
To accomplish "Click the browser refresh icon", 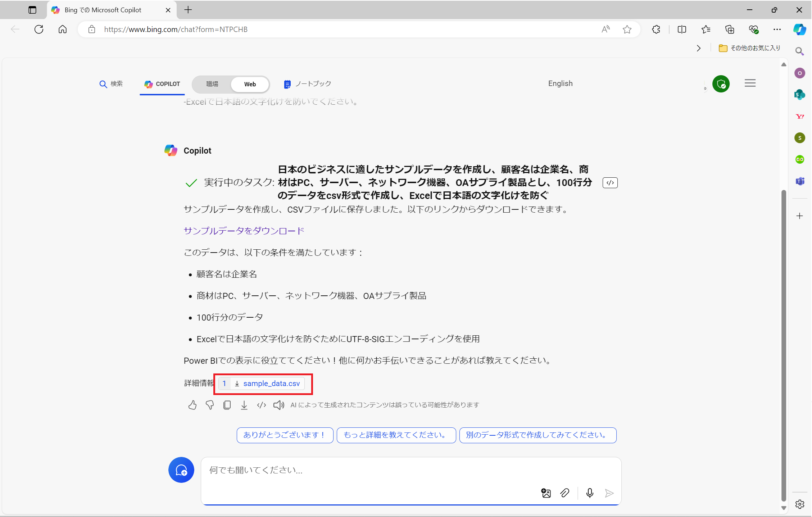I will pyautogui.click(x=39, y=29).
